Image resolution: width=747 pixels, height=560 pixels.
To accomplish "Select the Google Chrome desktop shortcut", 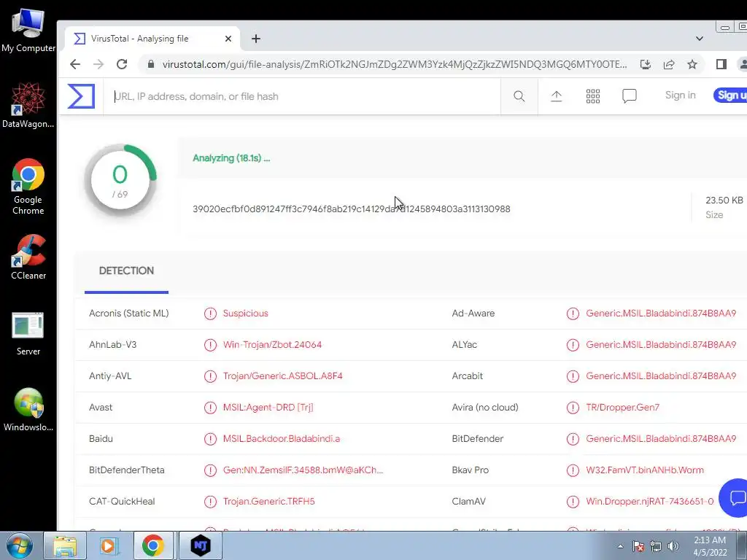I will (x=28, y=187).
